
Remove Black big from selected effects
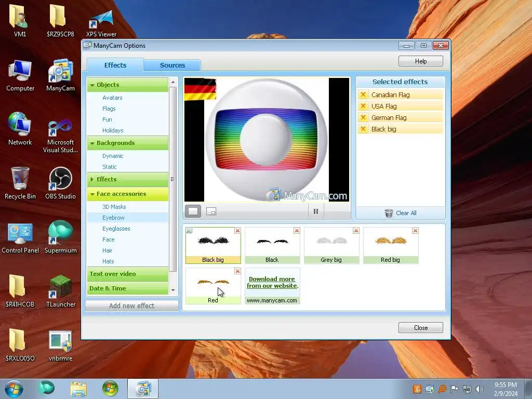click(363, 129)
